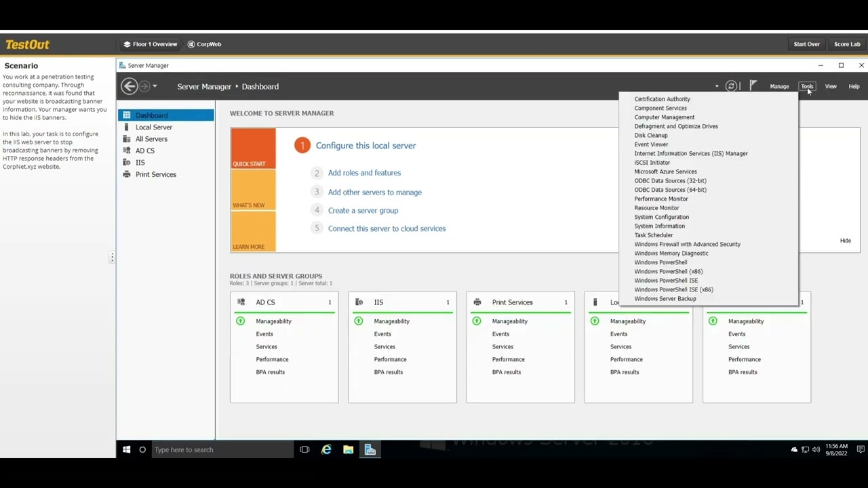
Task: Hide the welcome tile using Hide
Action: click(x=845, y=241)
